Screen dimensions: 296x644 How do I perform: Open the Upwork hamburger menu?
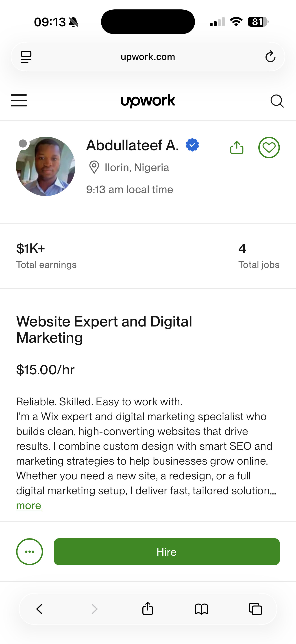(x=19, y=101)
